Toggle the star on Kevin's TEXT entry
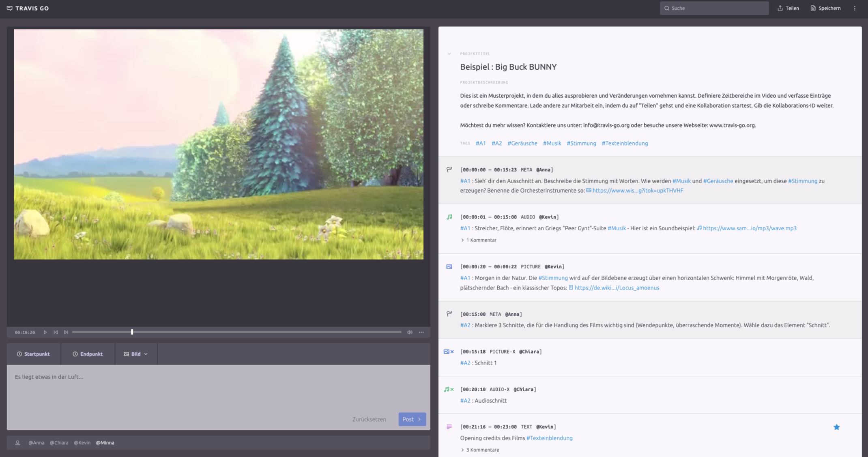This screenshot has width=868, height=457. pyautogui.click(x=837, y=427)
